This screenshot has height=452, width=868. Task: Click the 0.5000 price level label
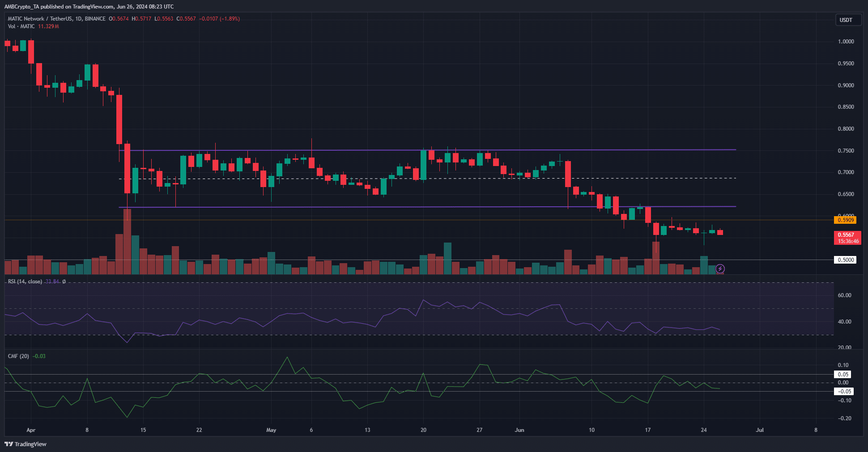click(x=846, y=260)
